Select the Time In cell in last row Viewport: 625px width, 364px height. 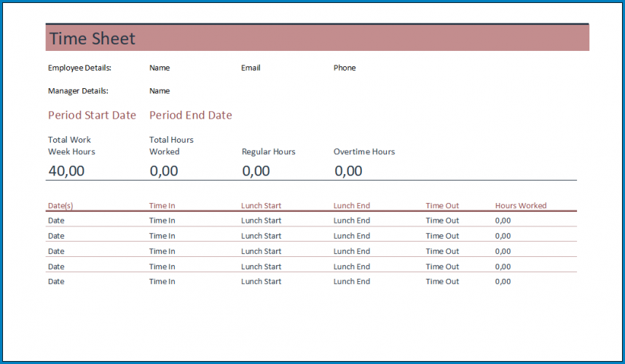[162, 282]
